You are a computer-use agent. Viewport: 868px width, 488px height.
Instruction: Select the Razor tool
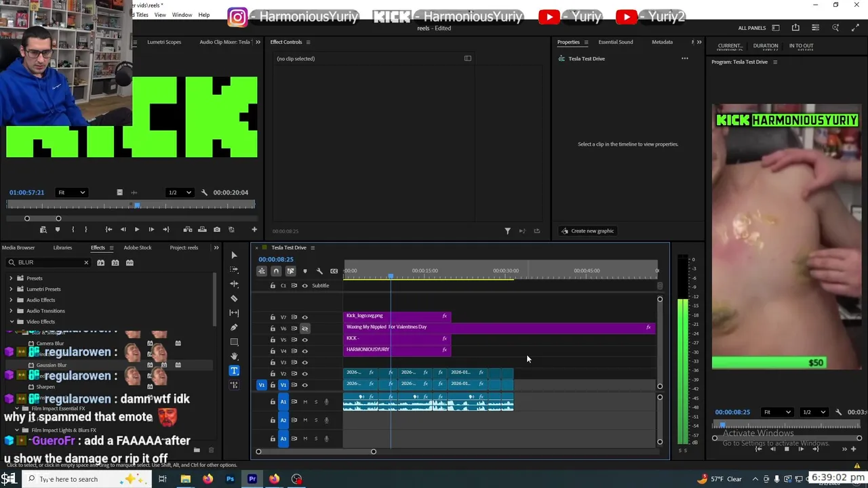[x=234, y=298]
